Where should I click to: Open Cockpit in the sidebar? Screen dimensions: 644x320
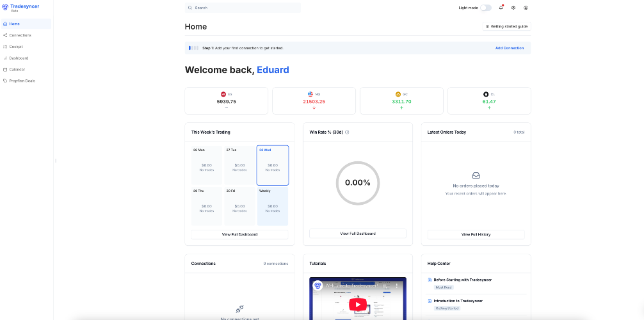pos(26,47)
